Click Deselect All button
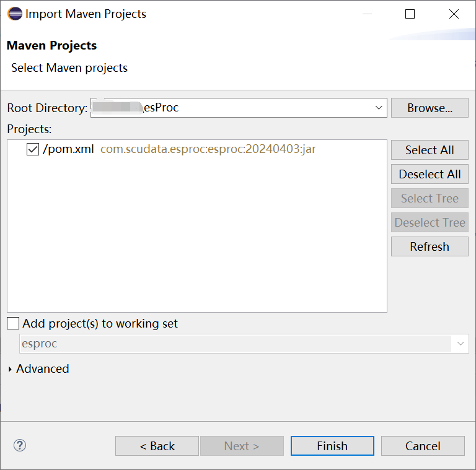This screenshot has height=470, width=476. click(x=429, y=174)
